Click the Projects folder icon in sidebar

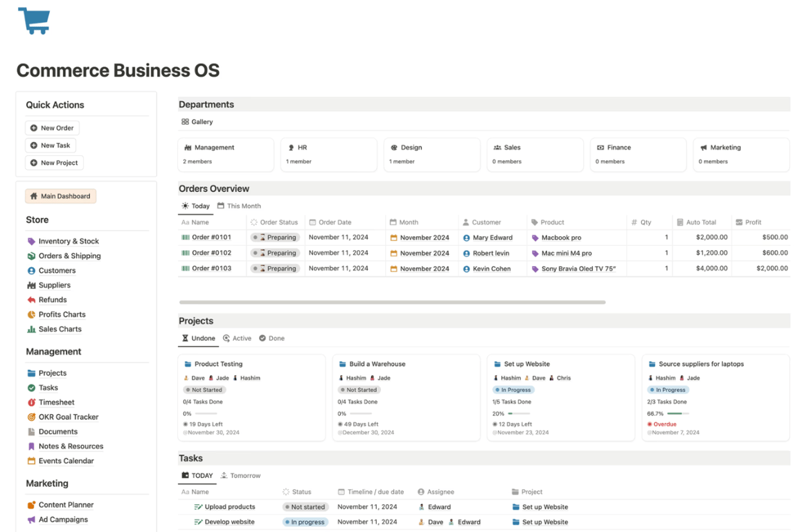coord(31,373)
